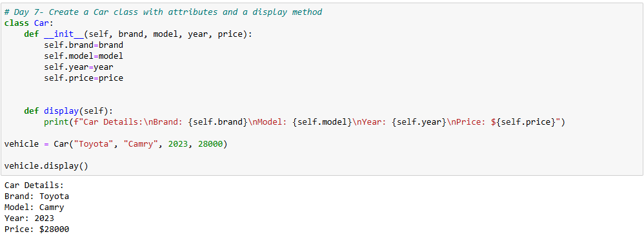Place the cursor on the __init__ definition line
The image size is (644, 243).
137,34
